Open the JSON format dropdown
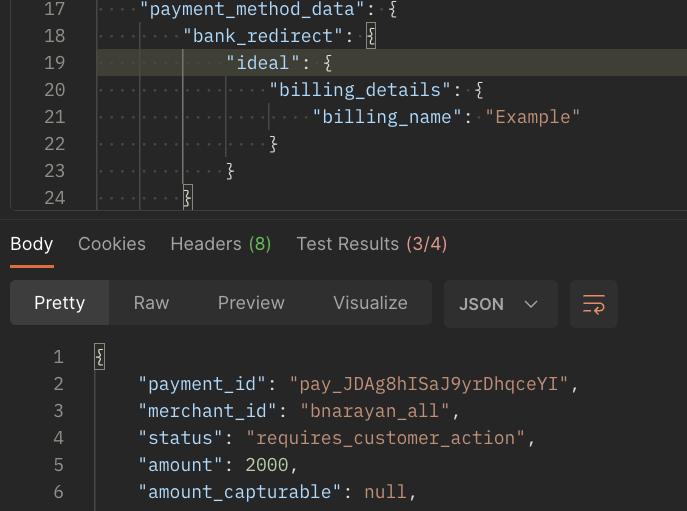This screenshot has height=511, width=687. click(x=501, y=304)
